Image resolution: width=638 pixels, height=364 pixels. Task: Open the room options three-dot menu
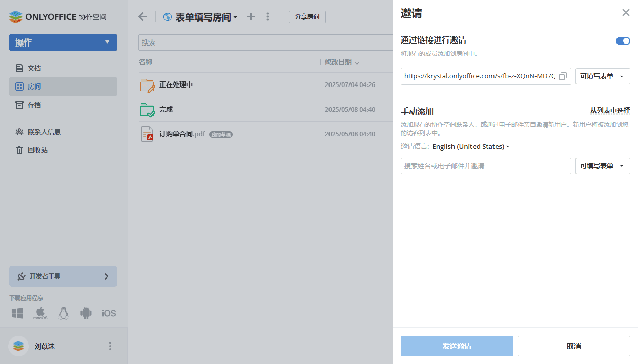click(x=267, y=17)
